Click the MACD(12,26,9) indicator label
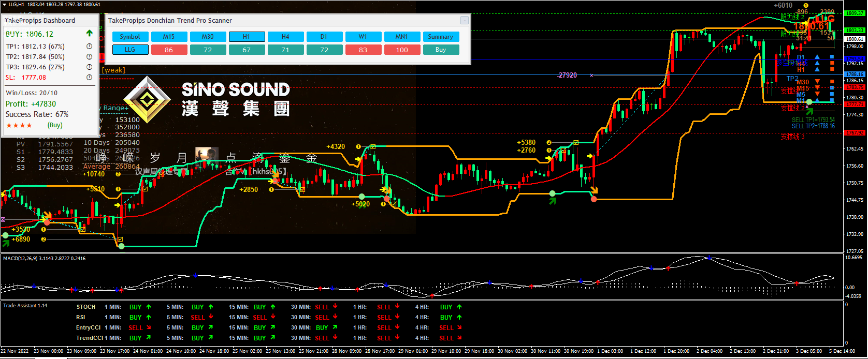This screenshot has width=868, height=359. [x=45, y=258]
